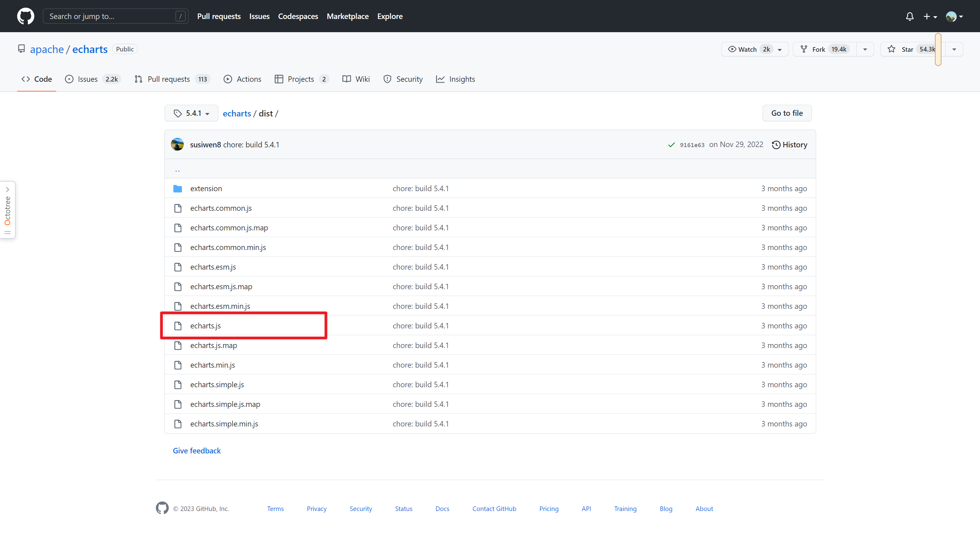Expand the create-new plus menu

click(930, 16)
